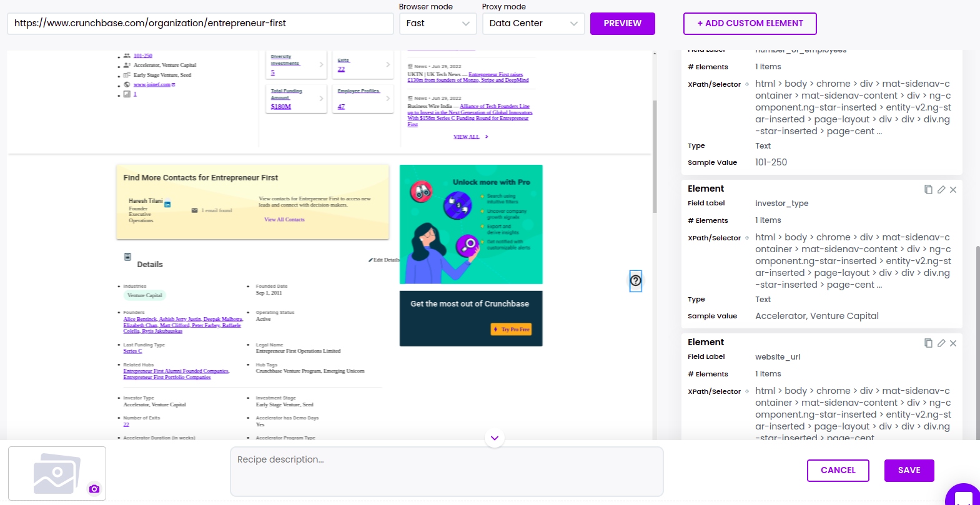The height and width of the screenshot is (505, 980).
Task: Click the XPath info icon for Investor_type
Action: pyautogui.click(x=747, y=238)
